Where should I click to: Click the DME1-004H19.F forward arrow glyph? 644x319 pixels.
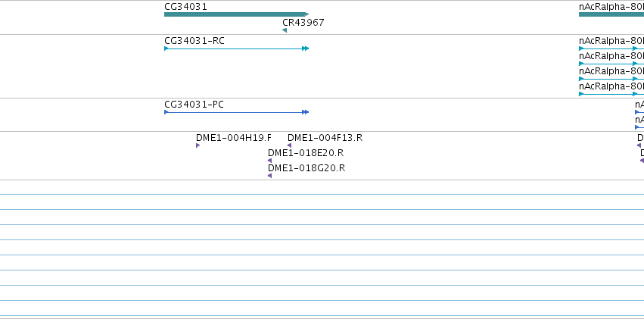coord(198,145)
